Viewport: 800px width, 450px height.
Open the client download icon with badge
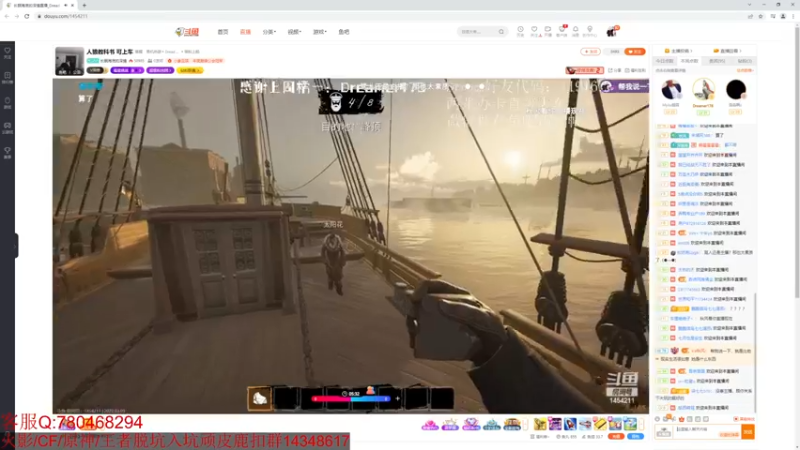click(562, 31)
